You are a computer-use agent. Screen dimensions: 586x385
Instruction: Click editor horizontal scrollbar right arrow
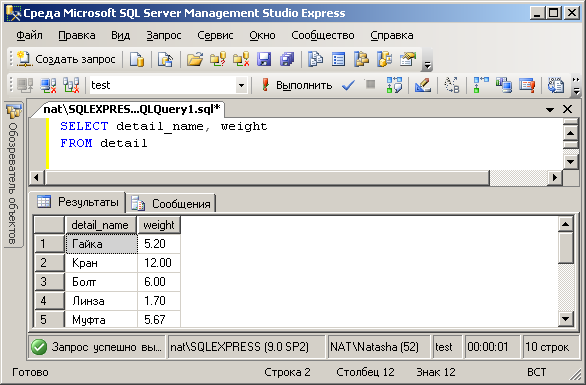tap(555, 177)
